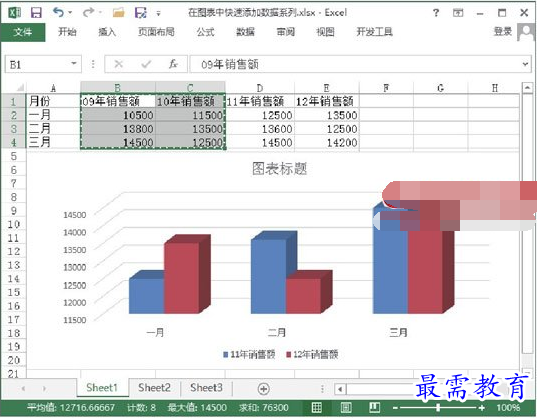
Task: Select the 一月 cell in column A
Action: [x=53, y=115]
